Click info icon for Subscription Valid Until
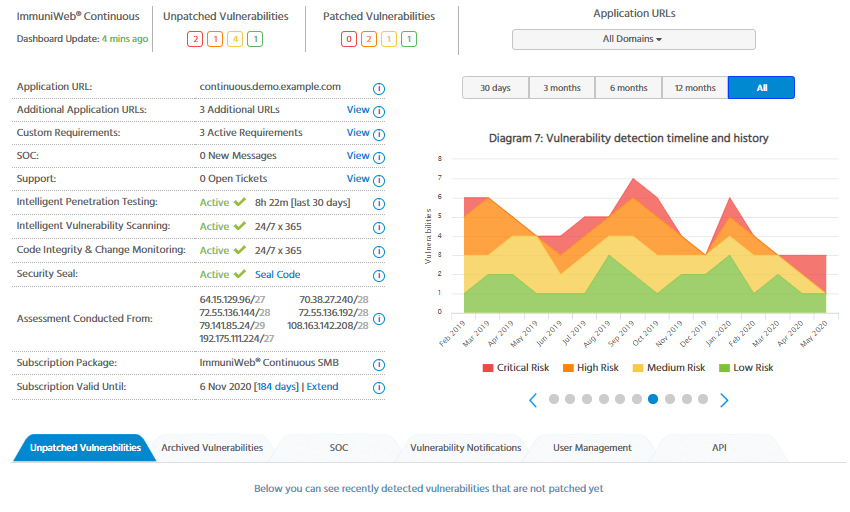 pos(379,388)
